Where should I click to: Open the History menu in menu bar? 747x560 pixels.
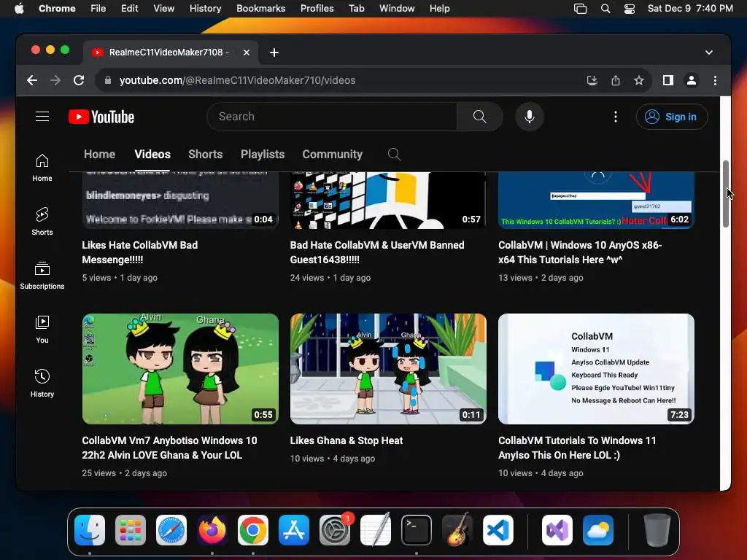point(205,9)
